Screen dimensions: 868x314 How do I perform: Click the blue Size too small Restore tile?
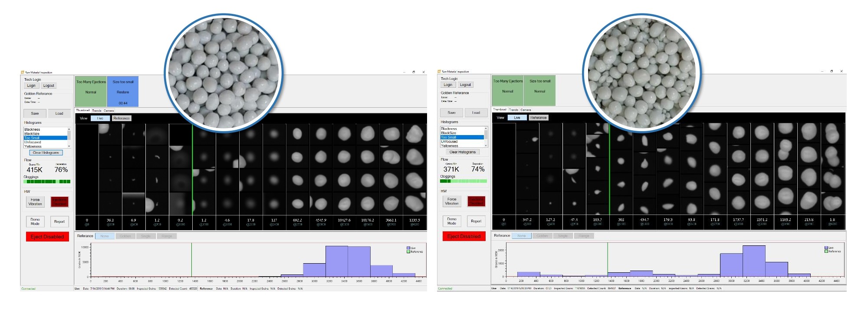123,92
